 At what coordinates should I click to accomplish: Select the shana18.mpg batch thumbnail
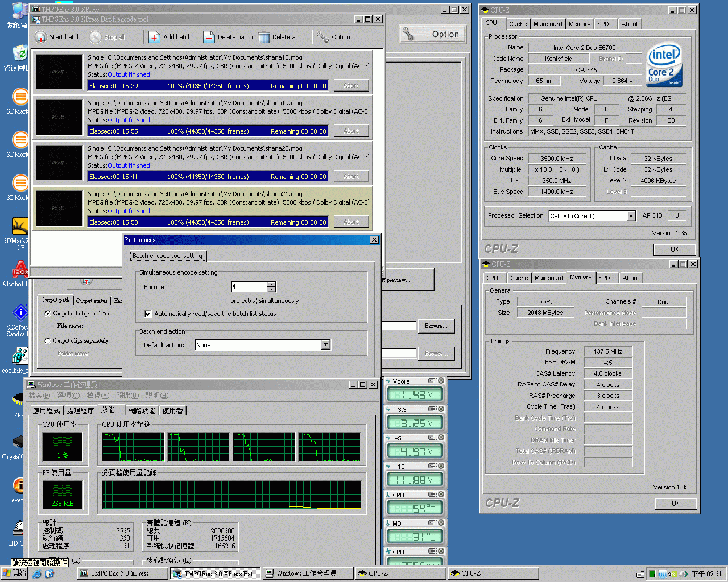[x=59, y=72]
